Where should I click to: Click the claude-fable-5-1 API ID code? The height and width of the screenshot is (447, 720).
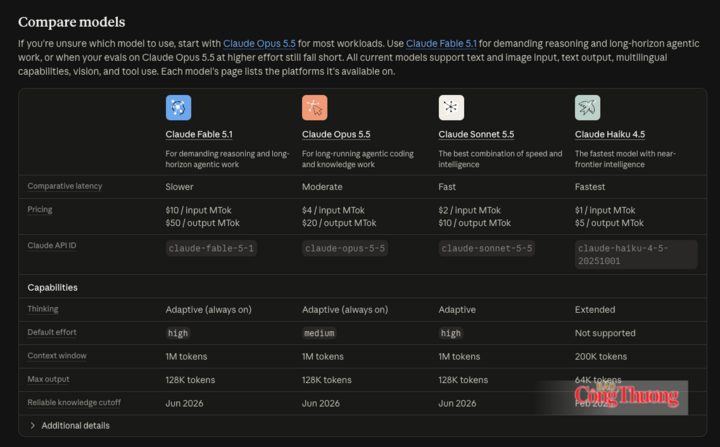(x=211, y=249)
